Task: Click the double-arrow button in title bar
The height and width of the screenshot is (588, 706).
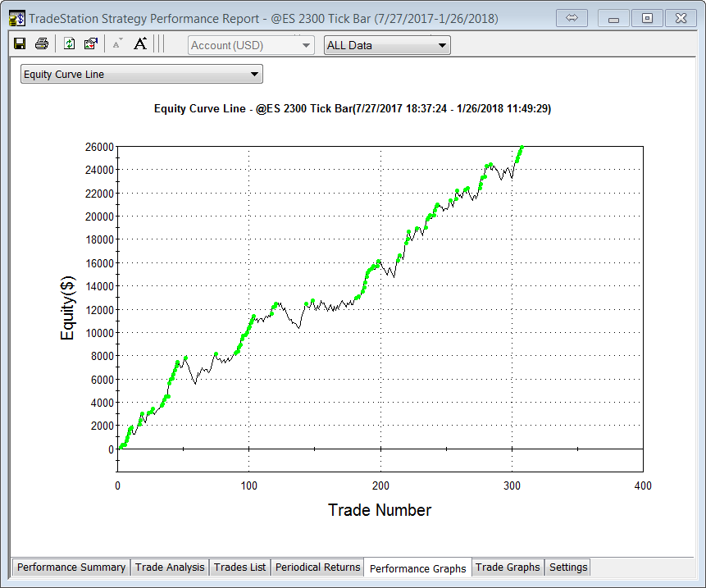Action: [x=572, y=17]
